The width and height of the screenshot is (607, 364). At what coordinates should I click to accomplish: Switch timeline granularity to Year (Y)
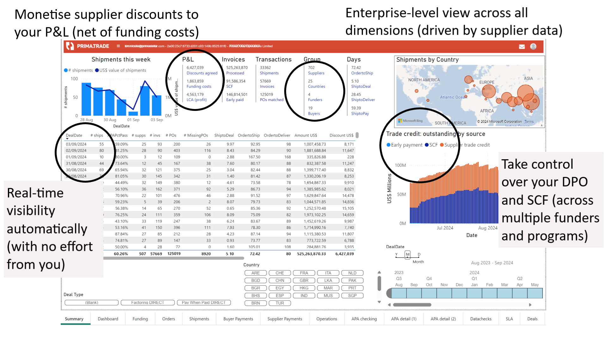pos(396,254)
